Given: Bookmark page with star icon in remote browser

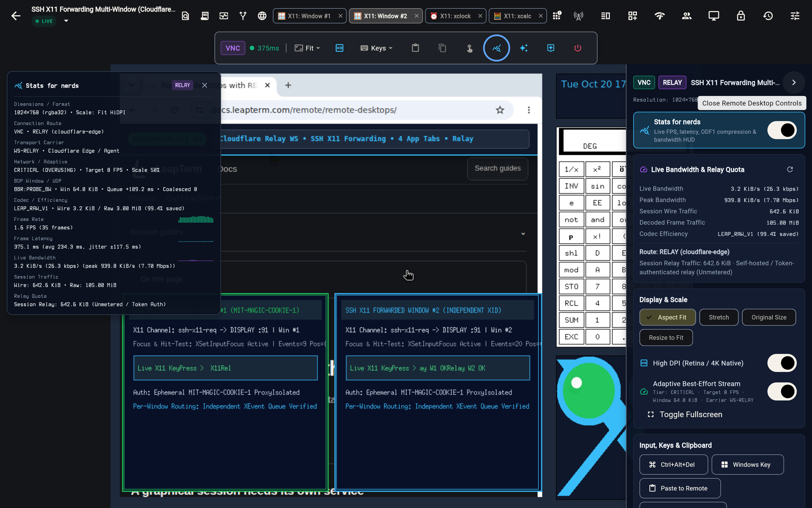Looking at the screenshot, I should [500, 110].
